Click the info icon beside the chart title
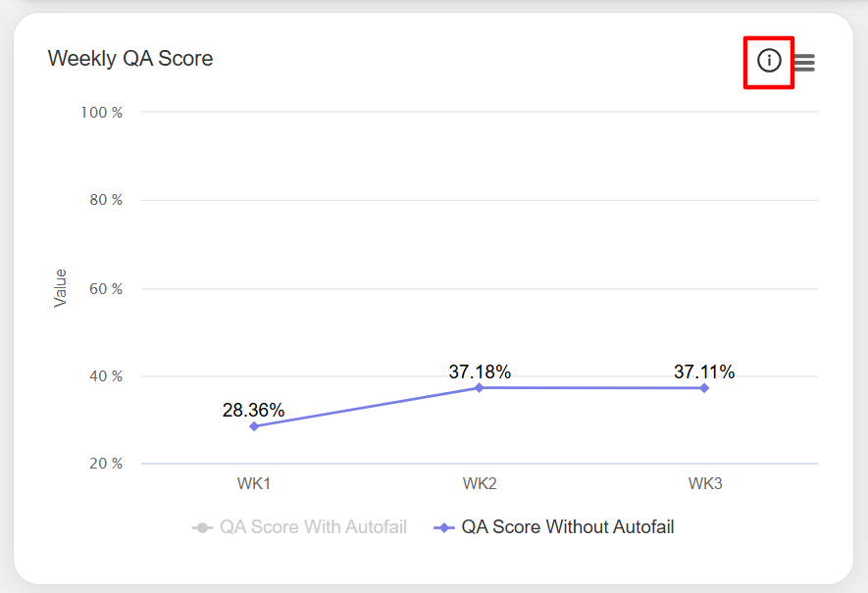Image resolution: width=868 pixels, height=593 pixels. coord(769,61)
